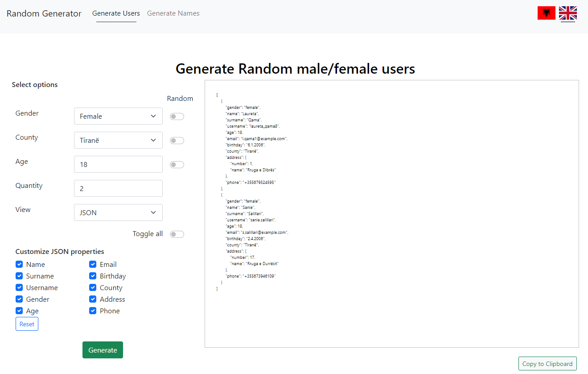
Task: Enable the Random switch for Age
Action: coord(177,165)
